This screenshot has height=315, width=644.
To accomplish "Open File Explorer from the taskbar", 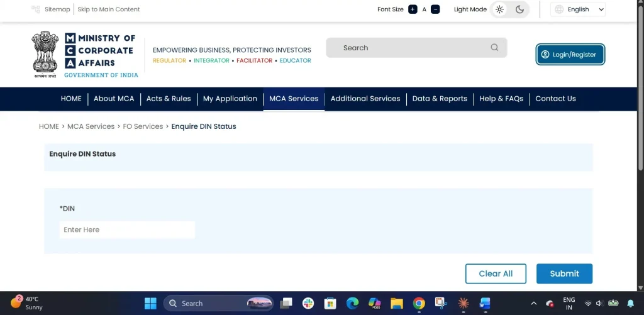I will pyautogui.click(x=397, y=304).
